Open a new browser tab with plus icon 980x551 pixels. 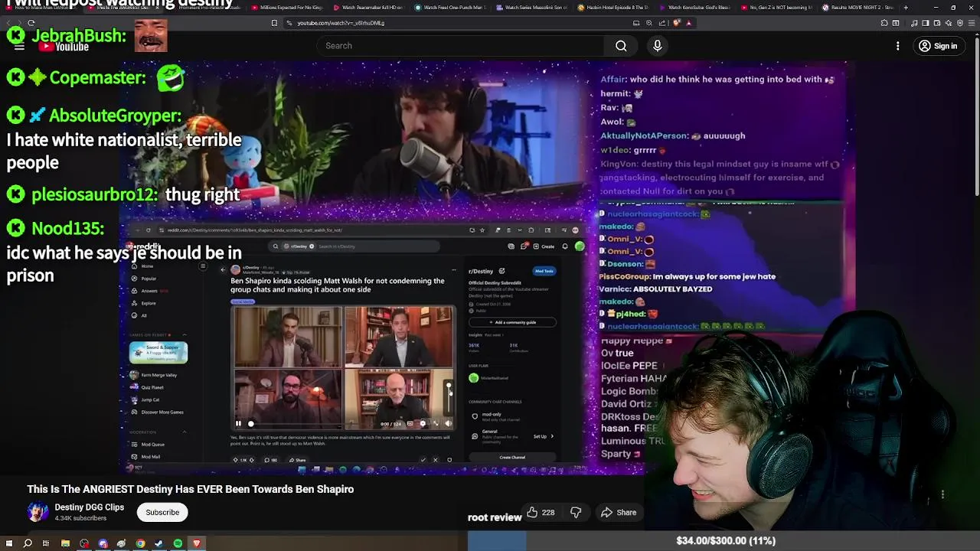(x=906, y=8)
